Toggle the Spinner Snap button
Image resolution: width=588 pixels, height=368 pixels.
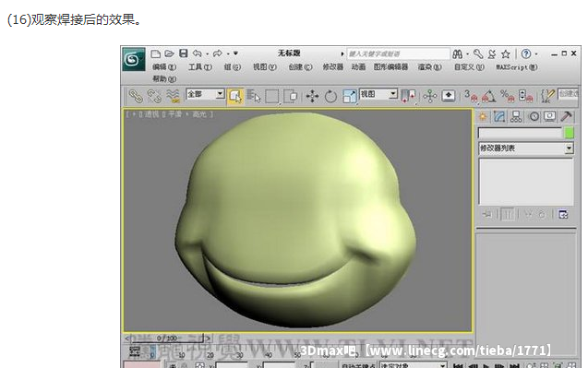(x=526, y=96)
